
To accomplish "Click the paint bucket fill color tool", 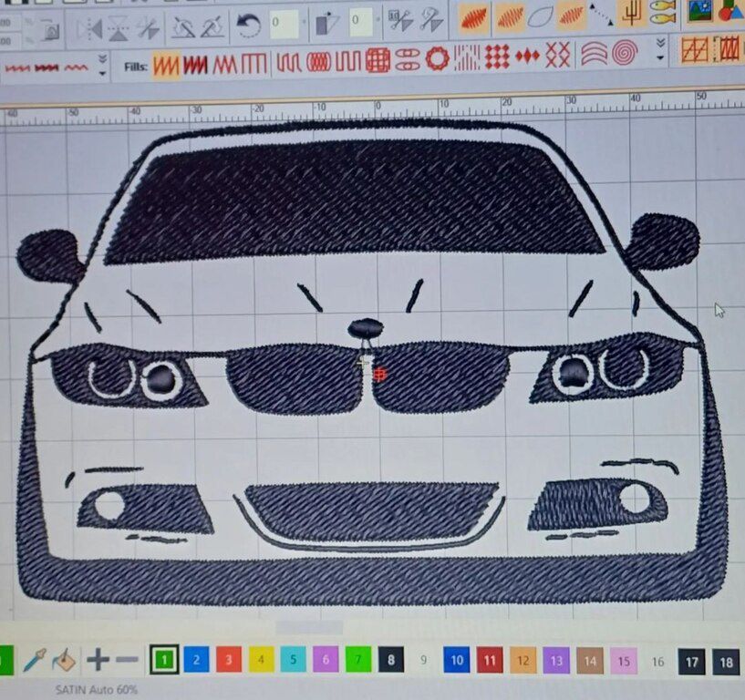I will tap(64, 660).
